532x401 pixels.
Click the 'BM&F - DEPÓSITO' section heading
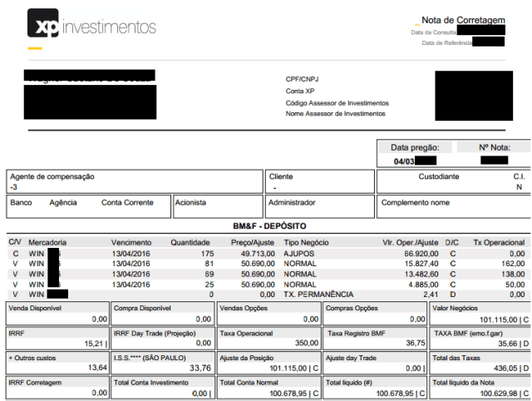(269, 226)
